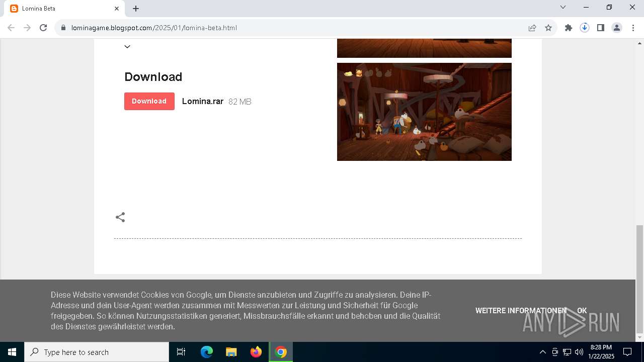
Task: Show hidden system tray icons
Action: coord(542,352)
